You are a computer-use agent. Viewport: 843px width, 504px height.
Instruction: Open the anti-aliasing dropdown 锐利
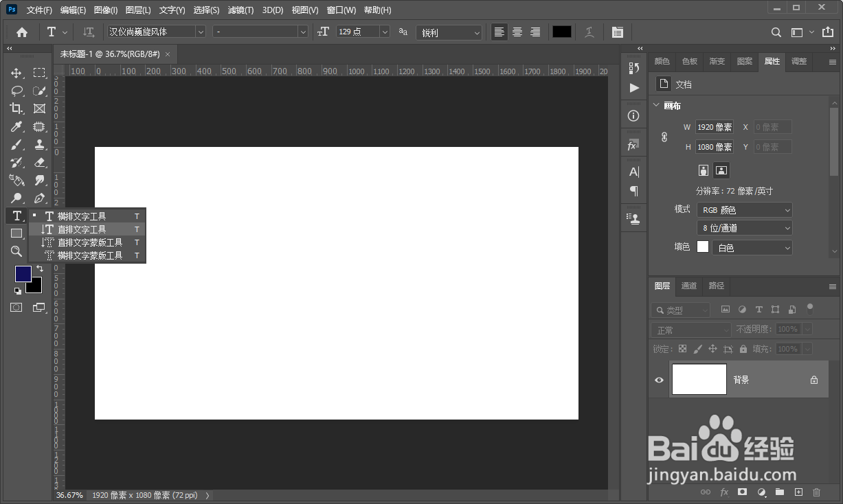pos(449,32)
